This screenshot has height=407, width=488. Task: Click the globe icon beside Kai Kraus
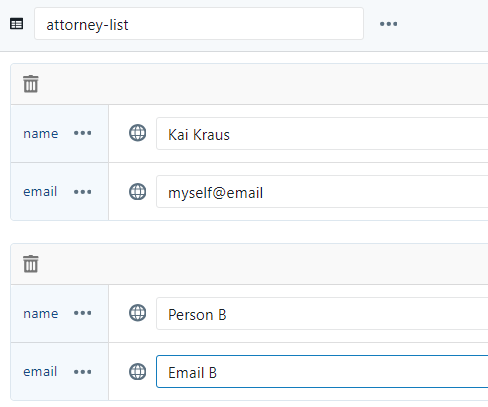pos(137,133)
